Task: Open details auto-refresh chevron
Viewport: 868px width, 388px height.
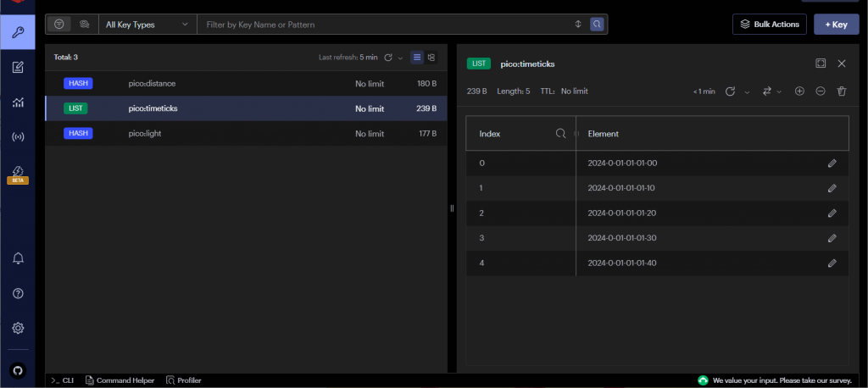Action: pyautogui.click(x=747, y=91)
